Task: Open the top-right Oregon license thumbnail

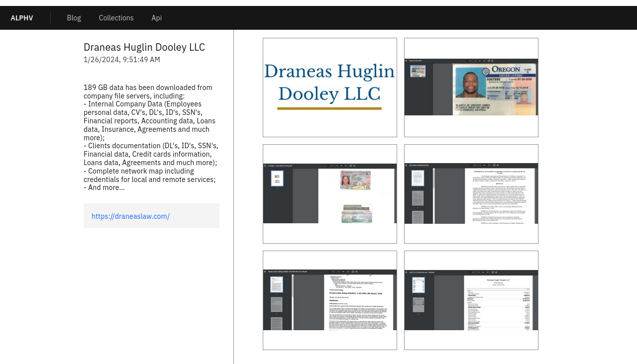Action: pos(471,88)
